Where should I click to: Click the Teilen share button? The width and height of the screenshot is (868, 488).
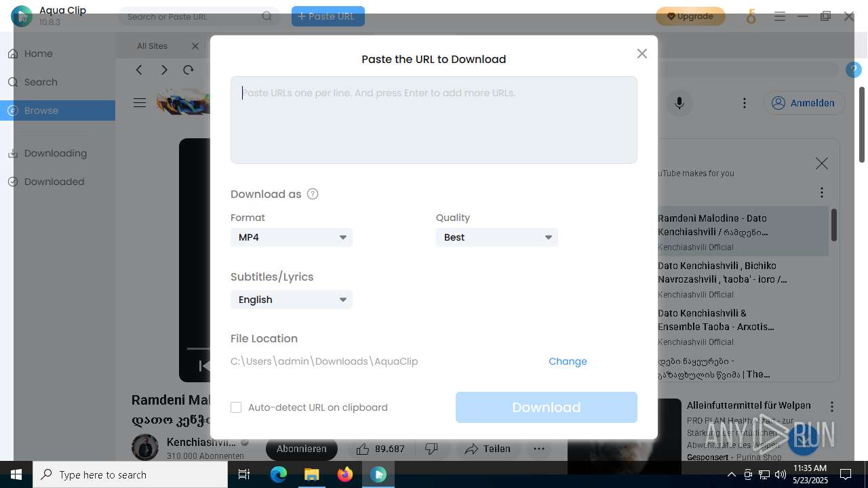[x=488, y=449]
